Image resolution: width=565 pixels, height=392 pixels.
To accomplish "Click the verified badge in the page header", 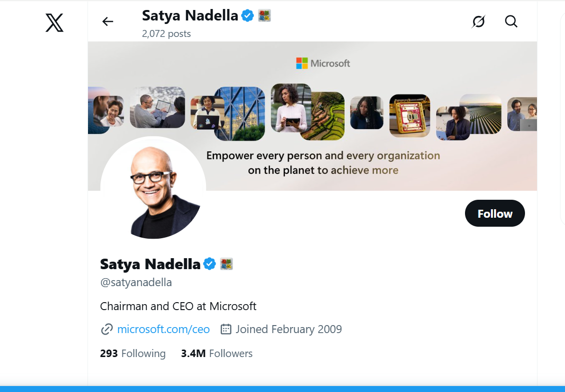I will [247, 15].
